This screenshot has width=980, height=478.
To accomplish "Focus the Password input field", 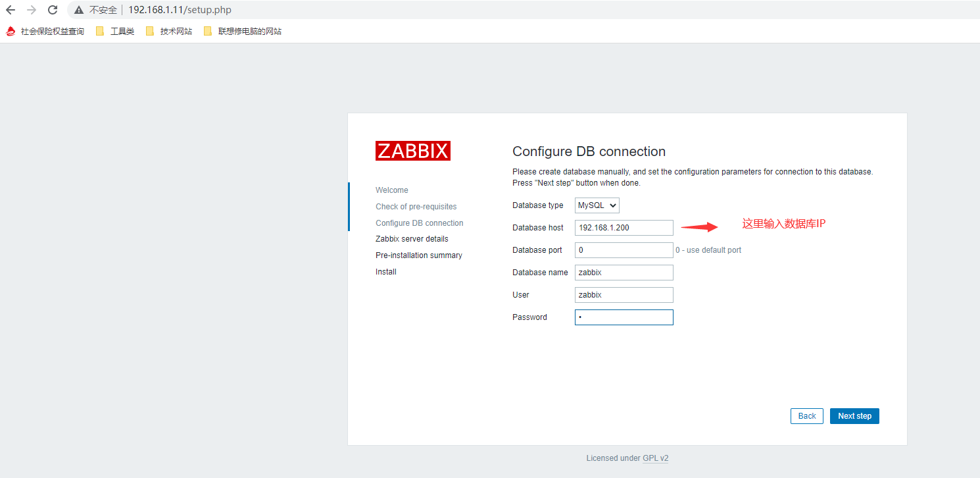I will tap(624, 317).
